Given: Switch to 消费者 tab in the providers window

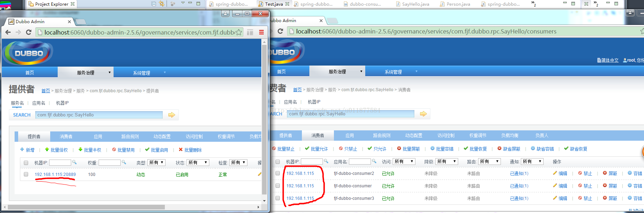Looking at the screenshot, I should pos(66,136).
